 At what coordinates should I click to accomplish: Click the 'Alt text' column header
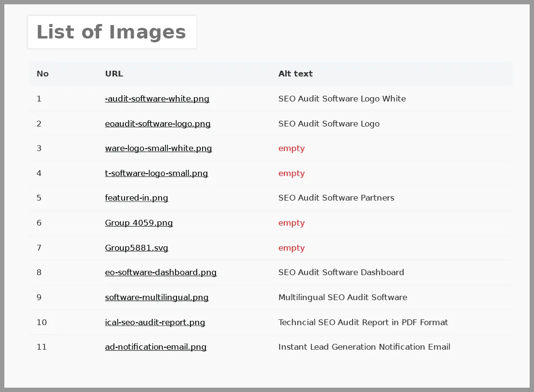tap(295, 74)
